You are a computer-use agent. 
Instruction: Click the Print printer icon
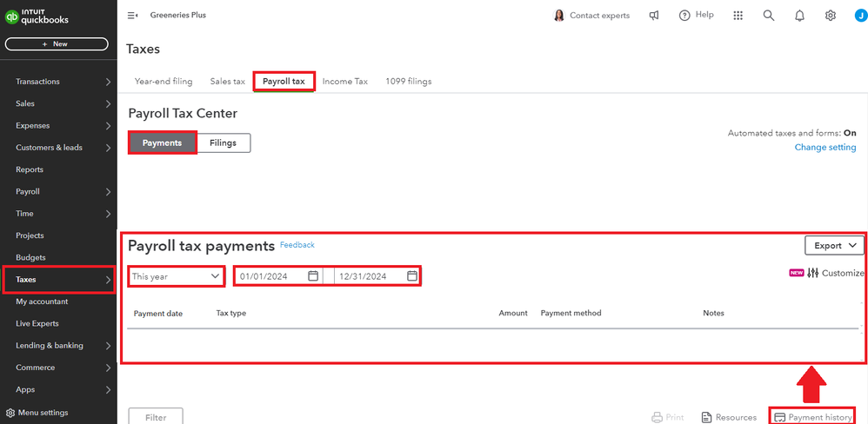tap(658, 417)
